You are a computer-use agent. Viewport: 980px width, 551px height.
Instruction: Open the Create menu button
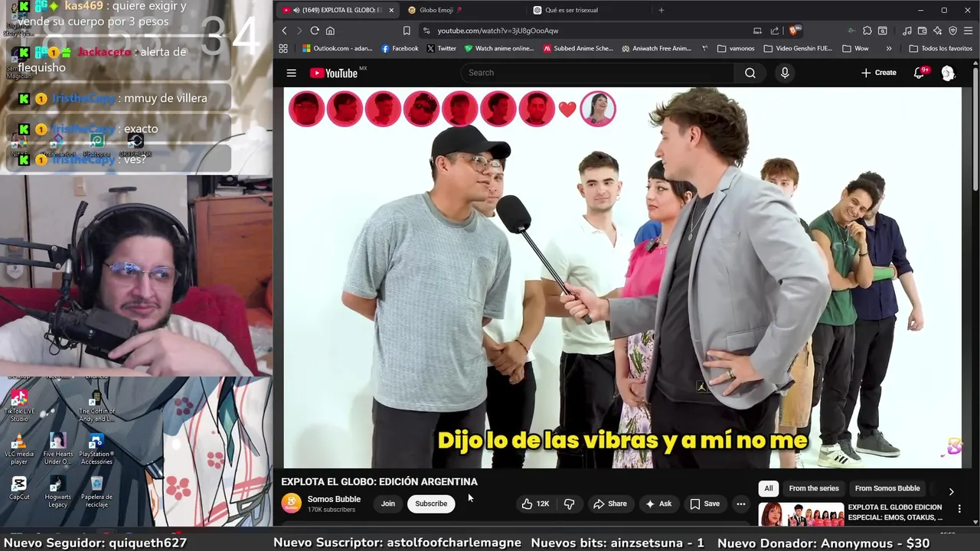(878, 73)
